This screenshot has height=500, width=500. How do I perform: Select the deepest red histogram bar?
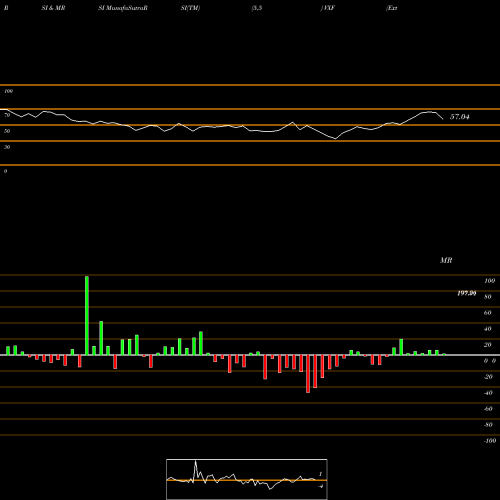coord(308,374)
